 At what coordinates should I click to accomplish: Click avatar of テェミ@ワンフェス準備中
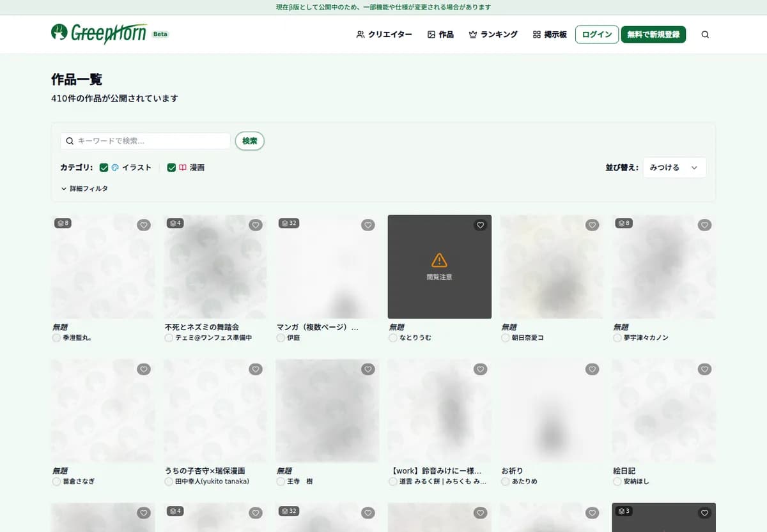pos(169,338)
